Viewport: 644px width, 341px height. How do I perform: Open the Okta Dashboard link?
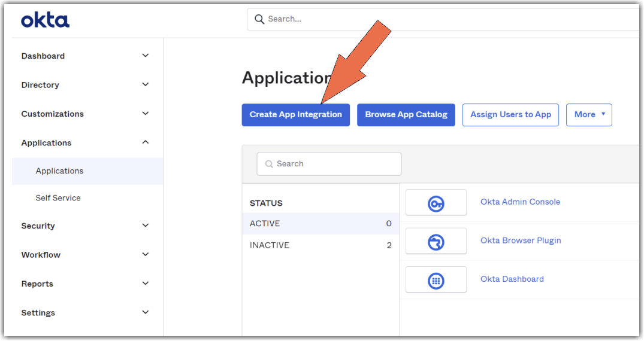512,279
